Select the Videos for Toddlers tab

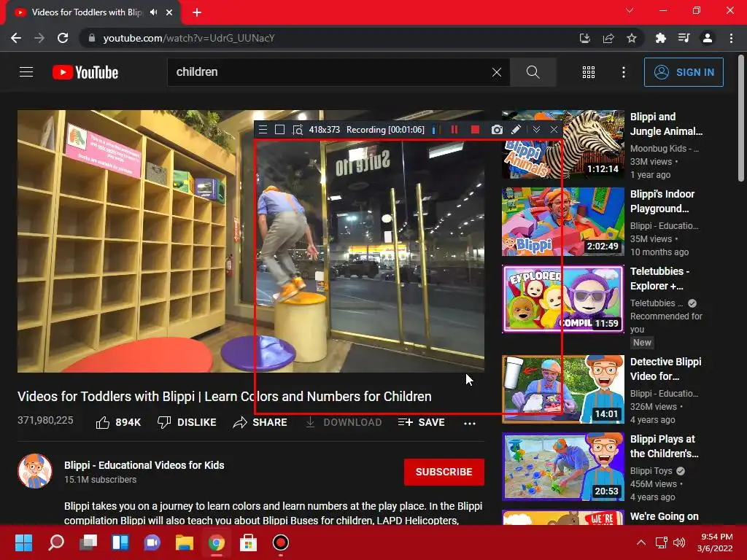[x=86, y=12]
